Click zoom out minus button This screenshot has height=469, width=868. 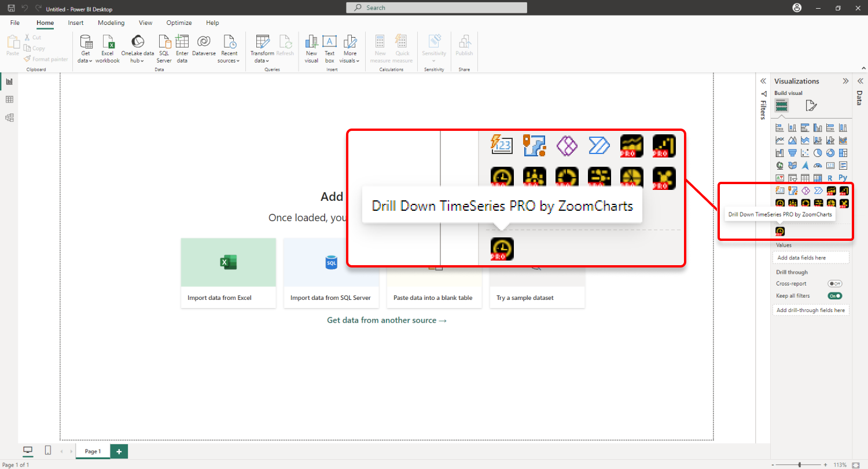tap(773, 465)
